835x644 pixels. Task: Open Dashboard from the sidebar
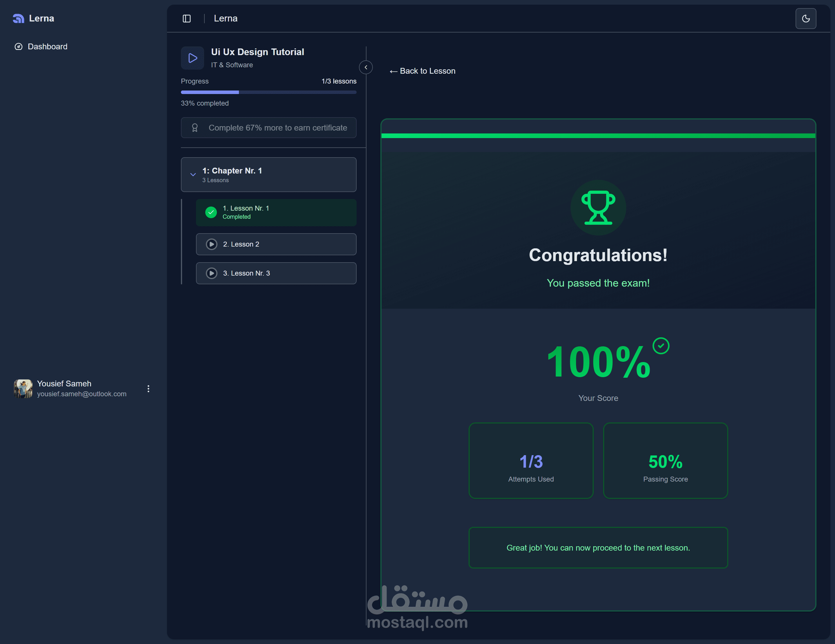point(48,47)
